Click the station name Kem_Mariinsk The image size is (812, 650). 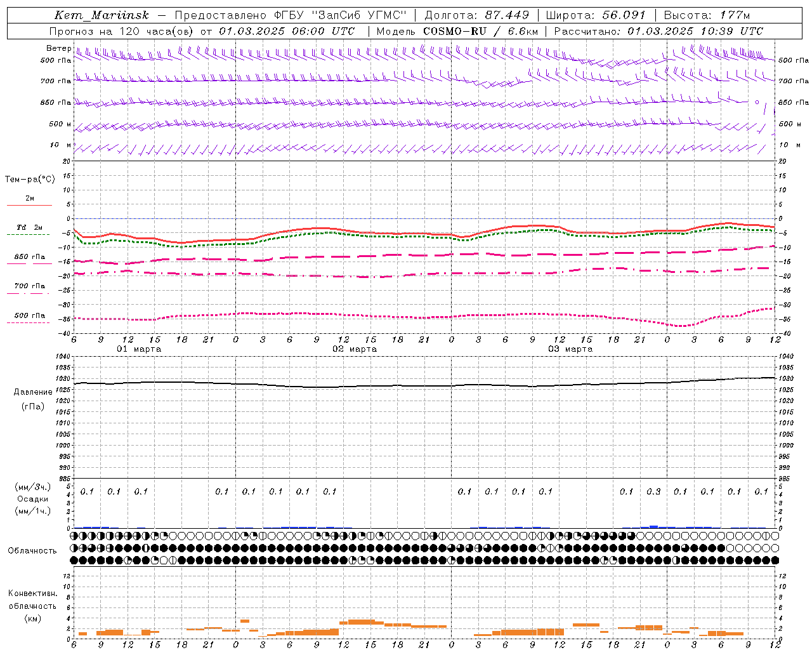[x=101, y=15]
